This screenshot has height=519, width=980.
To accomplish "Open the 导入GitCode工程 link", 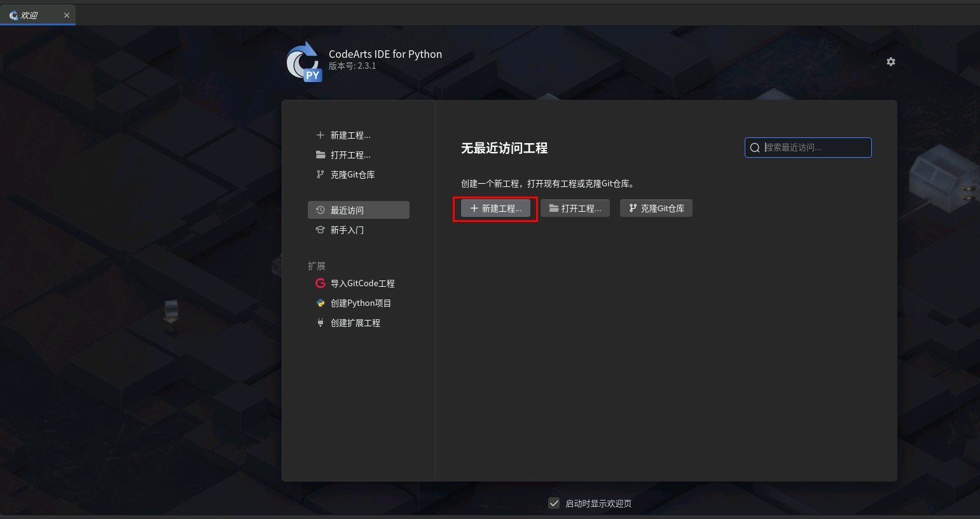I will 362,283.
